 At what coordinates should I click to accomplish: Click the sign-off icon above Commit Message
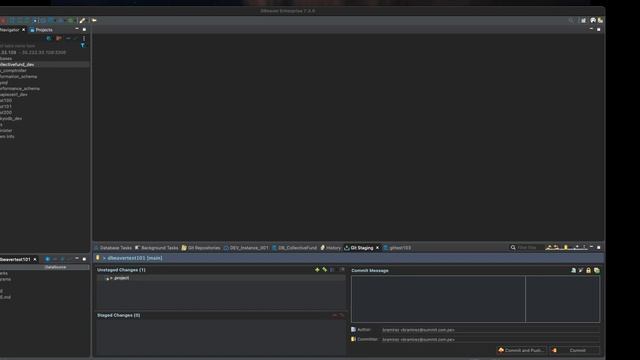[581, 270]
